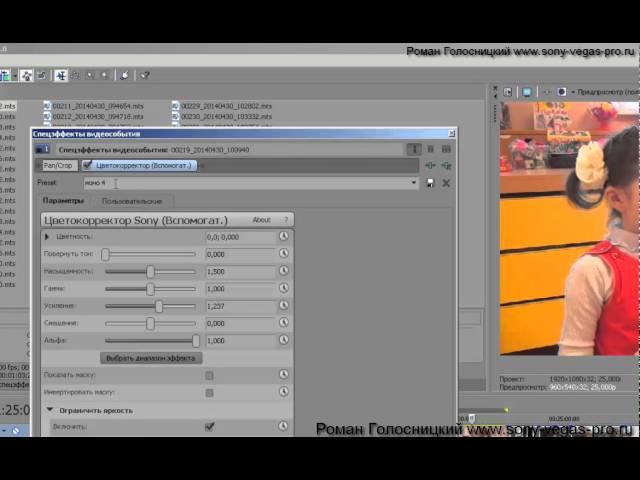
Task: Switch to the Пользовательские tab
Action: pos(132,201)
